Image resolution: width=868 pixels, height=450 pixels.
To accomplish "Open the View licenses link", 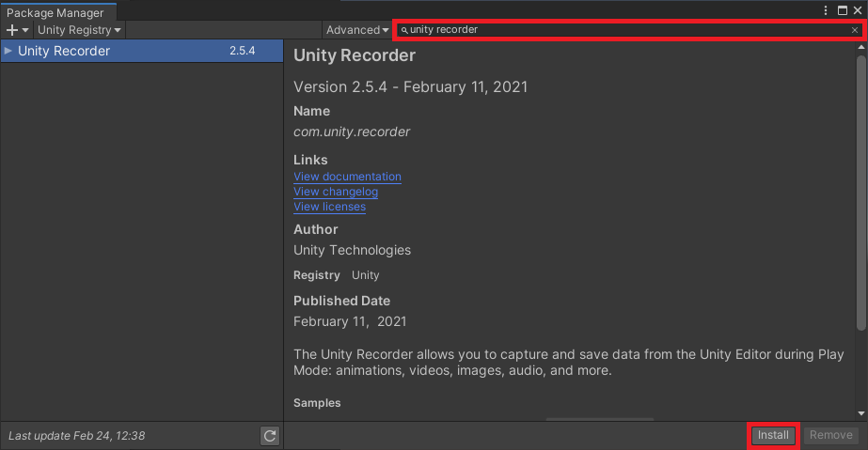I will 329,206.
